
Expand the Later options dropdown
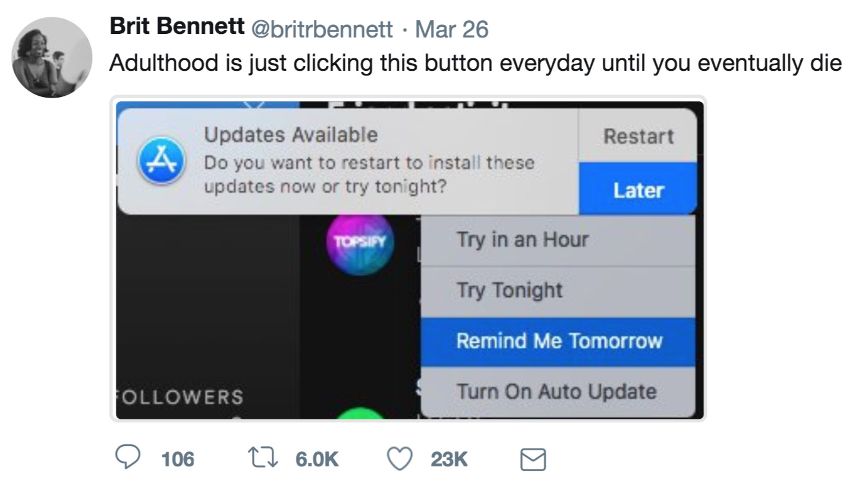[x=639, y=190]
